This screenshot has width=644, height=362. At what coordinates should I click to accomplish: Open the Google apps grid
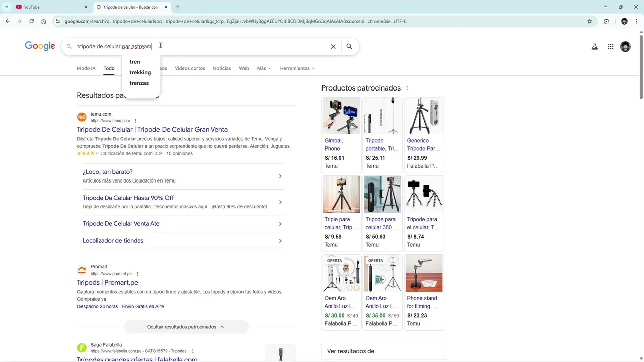coord(610,47)
